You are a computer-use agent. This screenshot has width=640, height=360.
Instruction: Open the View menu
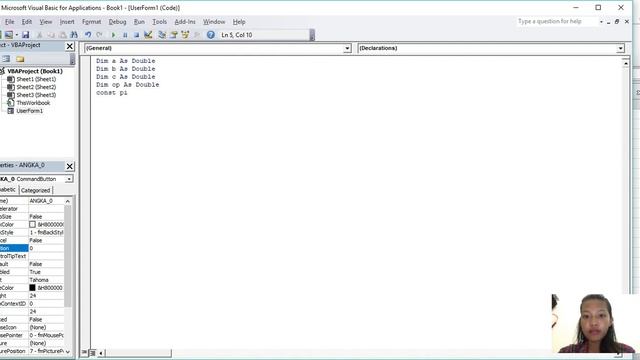46,22
